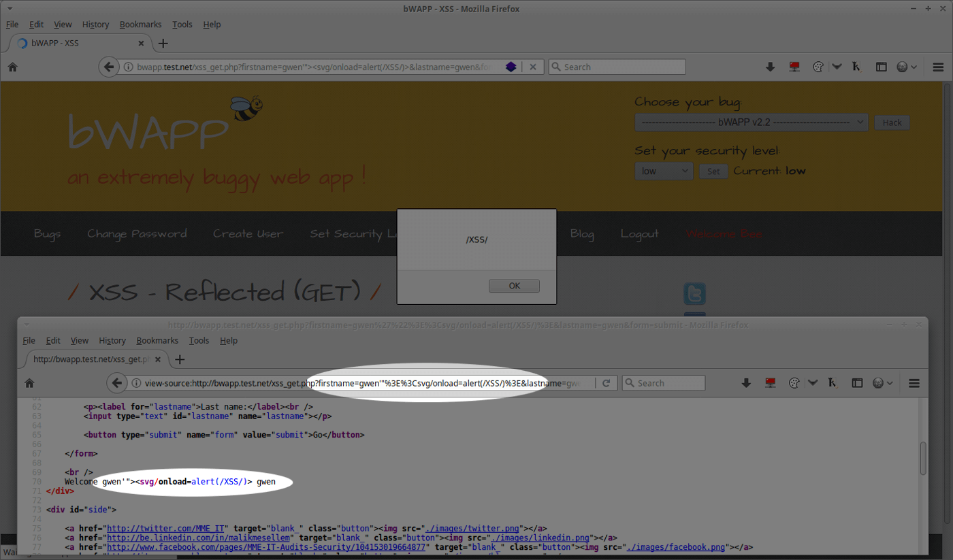Stop loading the bWAPP page
The image size is (953, 560).
[x=533, y=67]
